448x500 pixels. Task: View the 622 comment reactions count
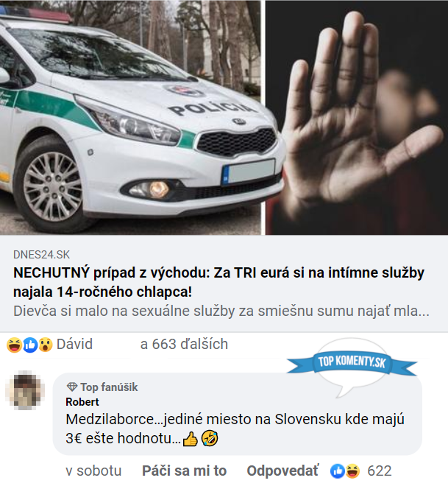379,471
